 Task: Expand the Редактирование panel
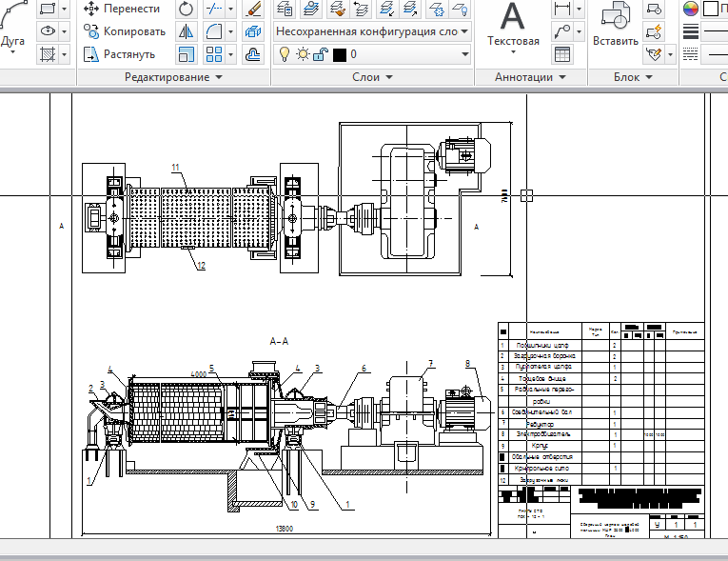pos(173,77)
